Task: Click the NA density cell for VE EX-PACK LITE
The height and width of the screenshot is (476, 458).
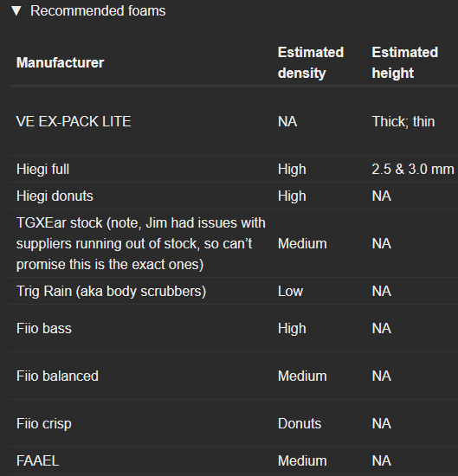Action: [287, 122]
